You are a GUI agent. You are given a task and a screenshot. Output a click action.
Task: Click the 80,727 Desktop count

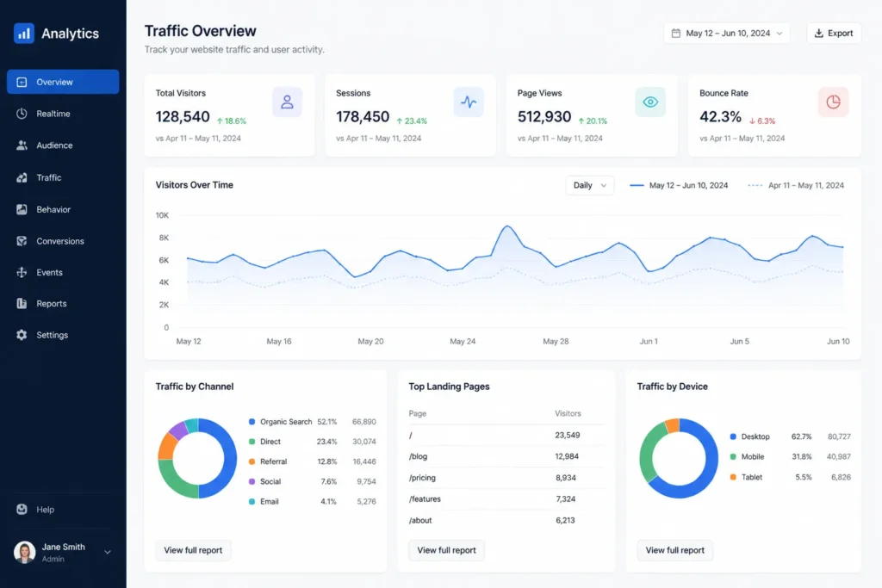pyautogui.click(x=839, y=436)
